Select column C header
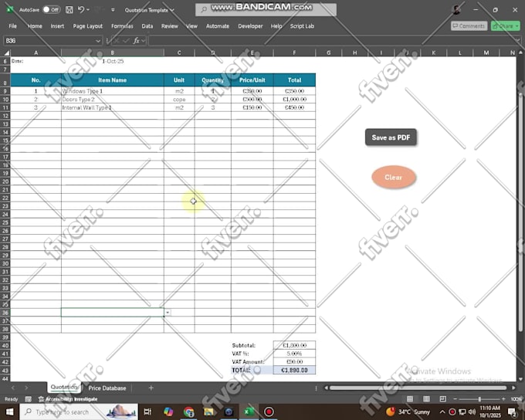This screenshot has height=420, width=525. click(179, 52)
